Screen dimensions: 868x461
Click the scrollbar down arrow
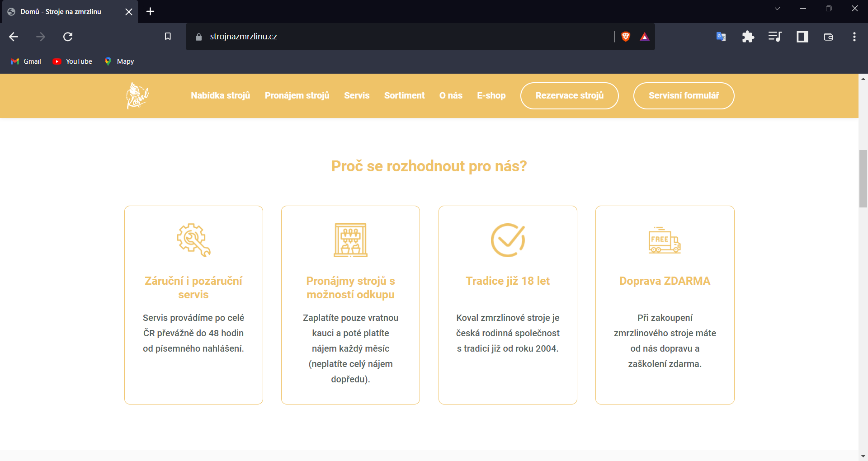[863, 456]
